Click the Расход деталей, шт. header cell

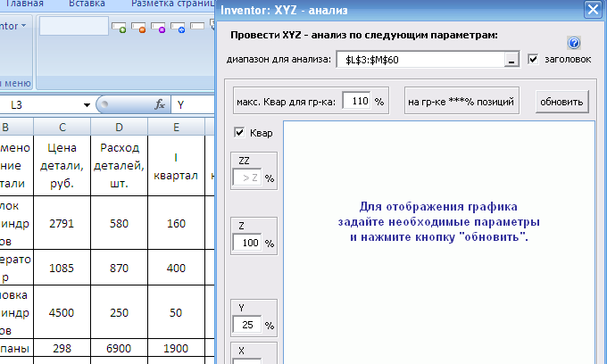tap(119, 166)
